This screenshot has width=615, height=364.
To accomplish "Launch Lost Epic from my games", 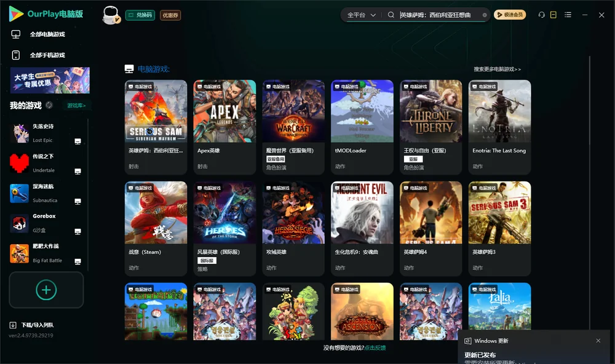I will click(x=45, y=133).
